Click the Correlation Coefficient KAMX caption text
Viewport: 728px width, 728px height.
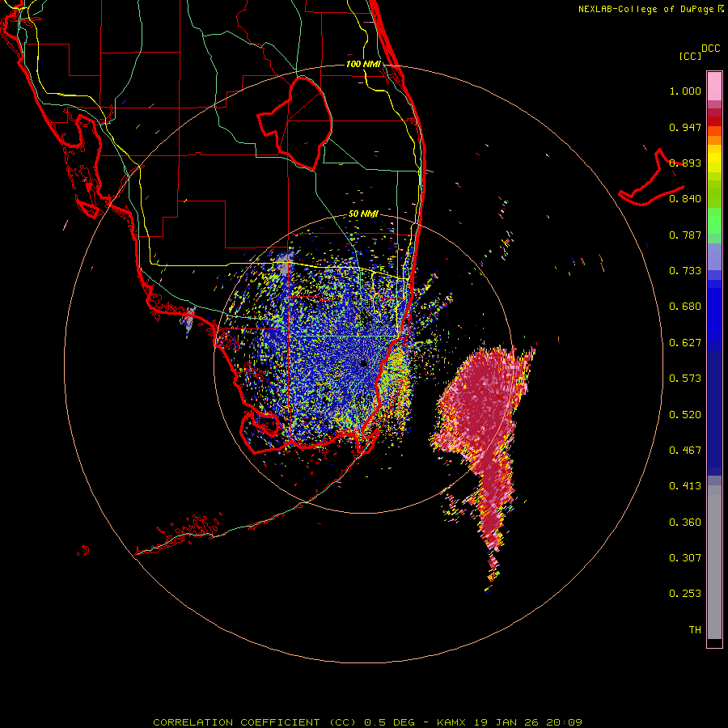click(367, 722)
